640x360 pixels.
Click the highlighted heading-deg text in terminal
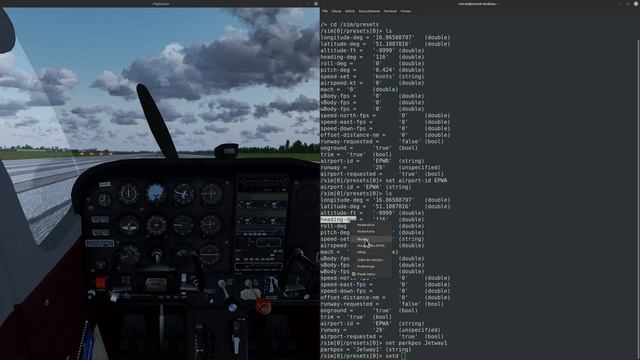click(x=338, y=220)
